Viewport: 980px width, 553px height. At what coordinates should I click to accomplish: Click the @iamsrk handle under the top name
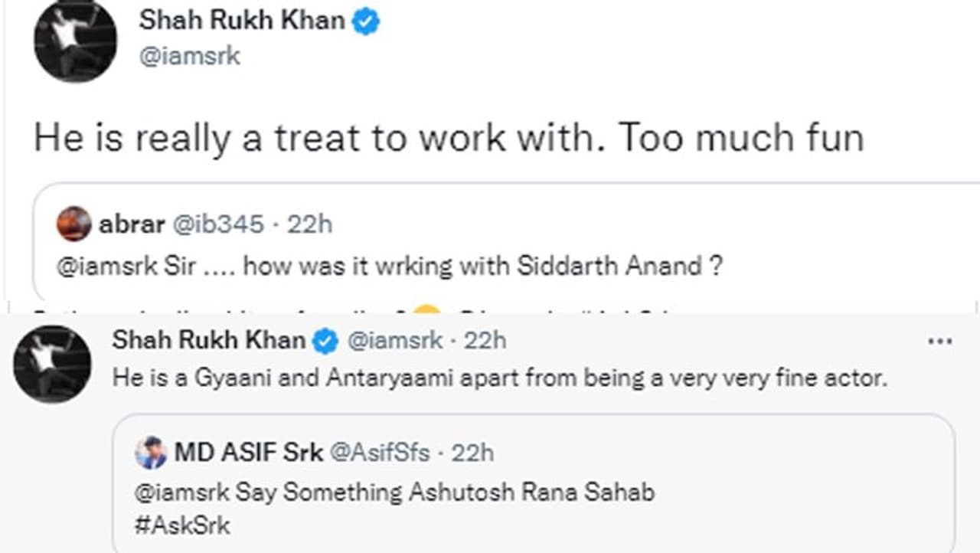(189, 55)
